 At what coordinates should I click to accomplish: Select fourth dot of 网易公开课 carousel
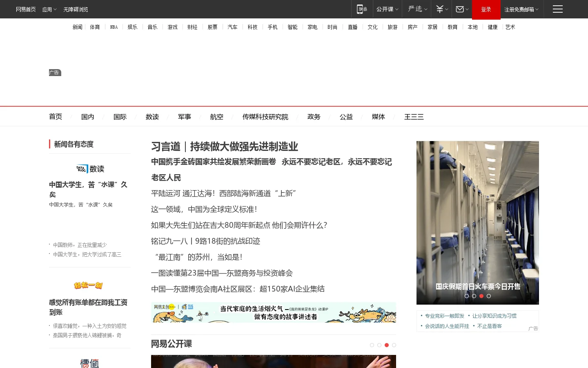pyautogui.click(x=394, y=345)
